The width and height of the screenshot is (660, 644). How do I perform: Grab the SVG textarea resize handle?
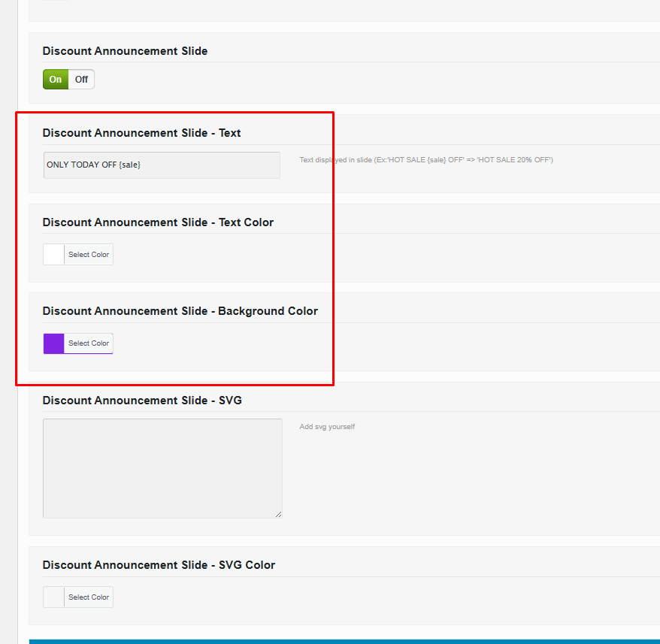tap(278, 514)
